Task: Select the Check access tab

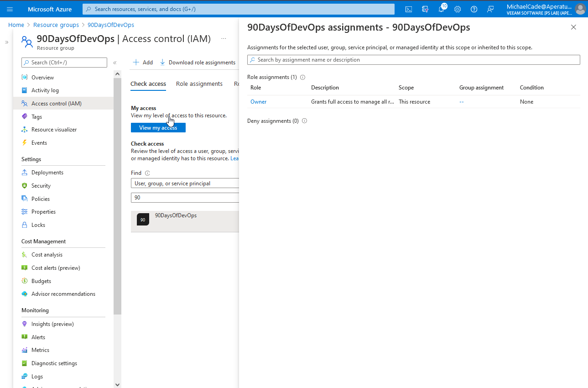Action: pyautogui.click(x=148, y=84)
